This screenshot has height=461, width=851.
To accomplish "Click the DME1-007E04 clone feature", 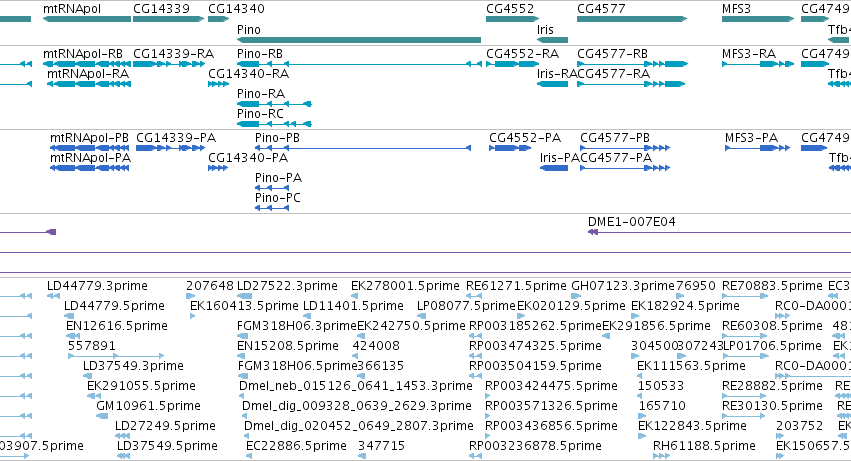I will click(631, 222).
